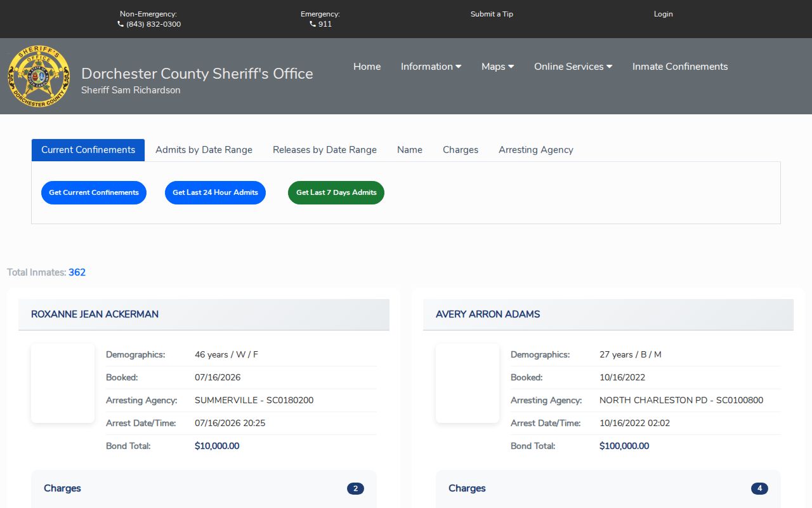Click bond total $100,000.00
Image resolution: width=812 pixels, height=508 pixels.
click(624, 446)
